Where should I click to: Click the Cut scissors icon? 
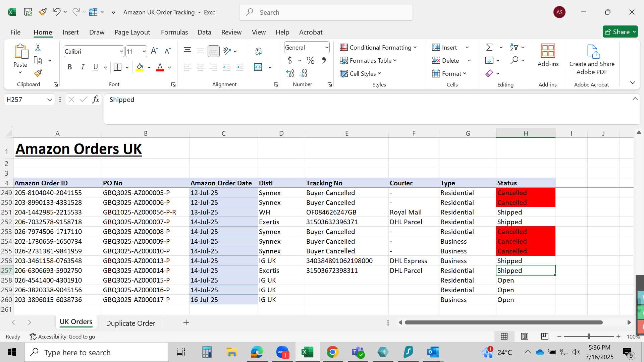pyautogui.click(x=38, y=48)
